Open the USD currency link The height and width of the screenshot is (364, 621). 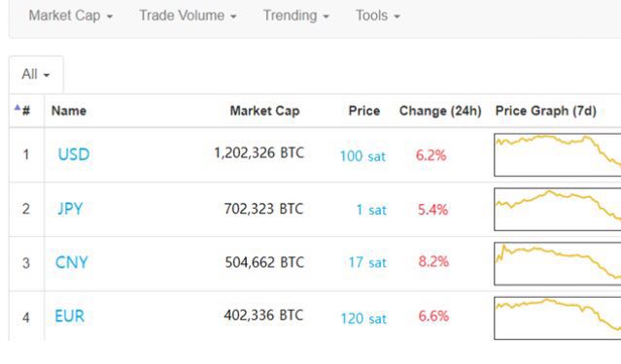pyautogui.click(x=74, y=154)
